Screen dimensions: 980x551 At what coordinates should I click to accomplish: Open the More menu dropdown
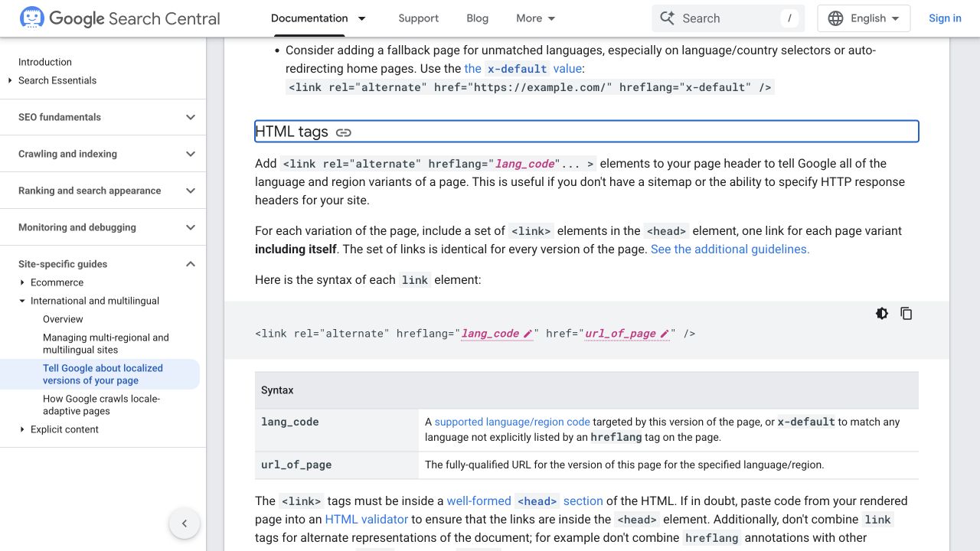point(536,18)
